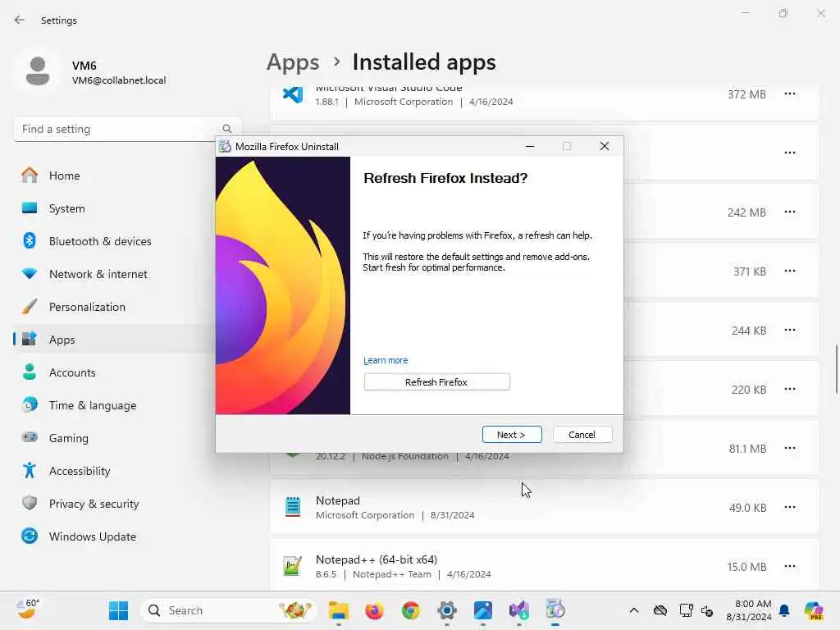The width and height of the screenshot is (840, 630).
Task: Open more options for the 244 KB app
Action: point(790,330)
